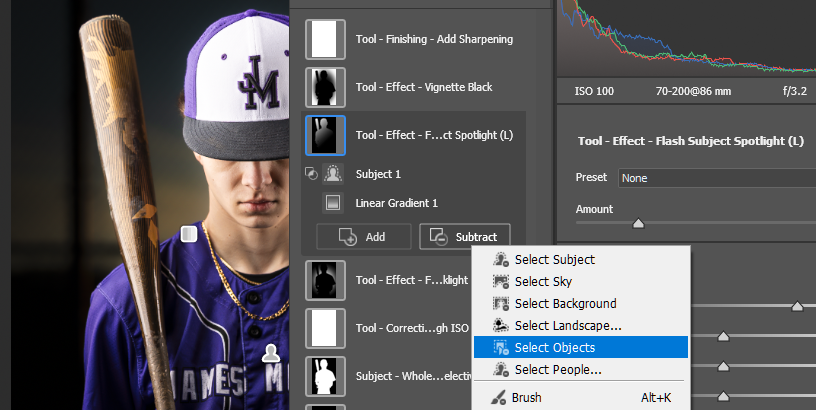Click the Brush icon in menu
Viewport: 816px width, 410px height.
pos(499,398)
